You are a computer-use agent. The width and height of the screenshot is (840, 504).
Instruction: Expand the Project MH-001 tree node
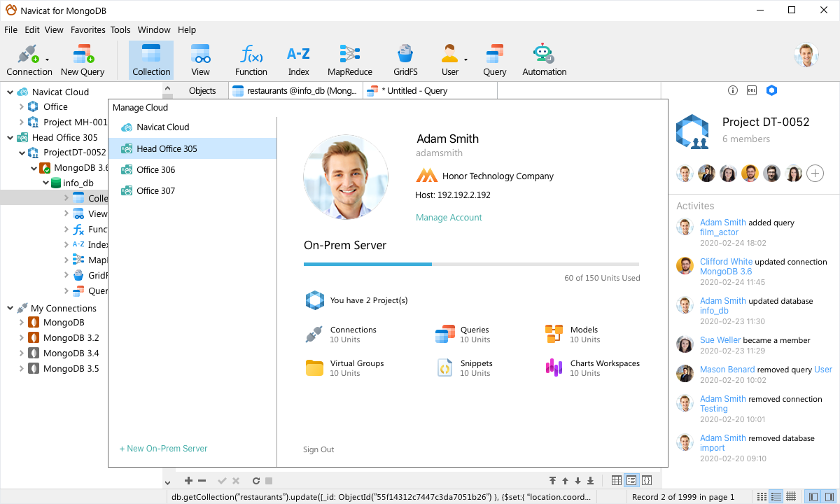point(21,122)
